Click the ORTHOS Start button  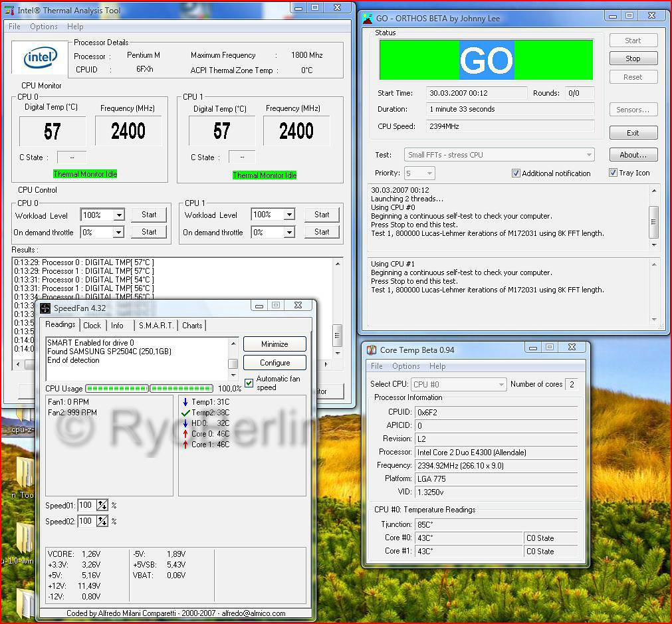point(633,41)
